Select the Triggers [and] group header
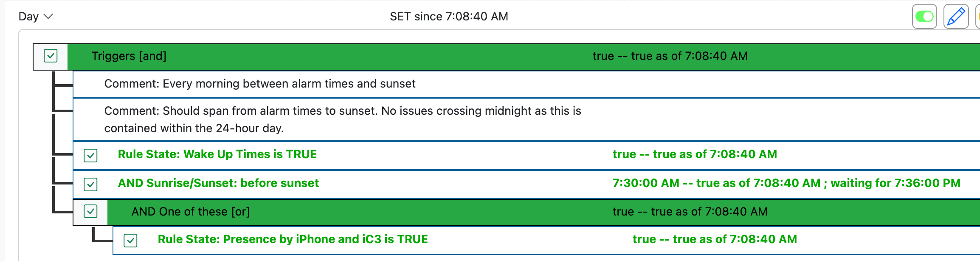Image resolution: width=980 pixels, height=261 pixels. coord(524,57)
